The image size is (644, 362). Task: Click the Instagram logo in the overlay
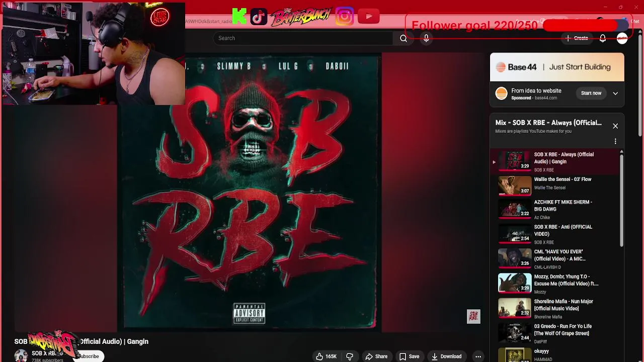[345, 17]
